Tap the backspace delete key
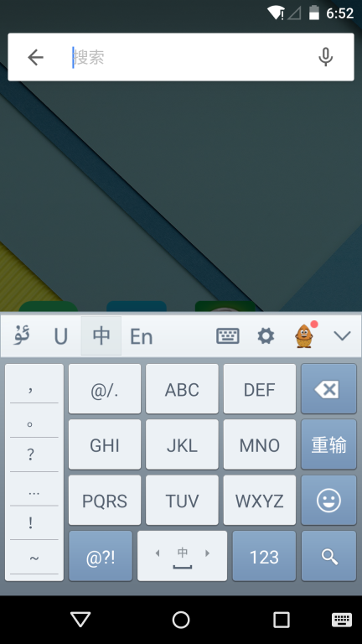The width and height of the screenshot is (362, 644). click(x=328, y=388)
